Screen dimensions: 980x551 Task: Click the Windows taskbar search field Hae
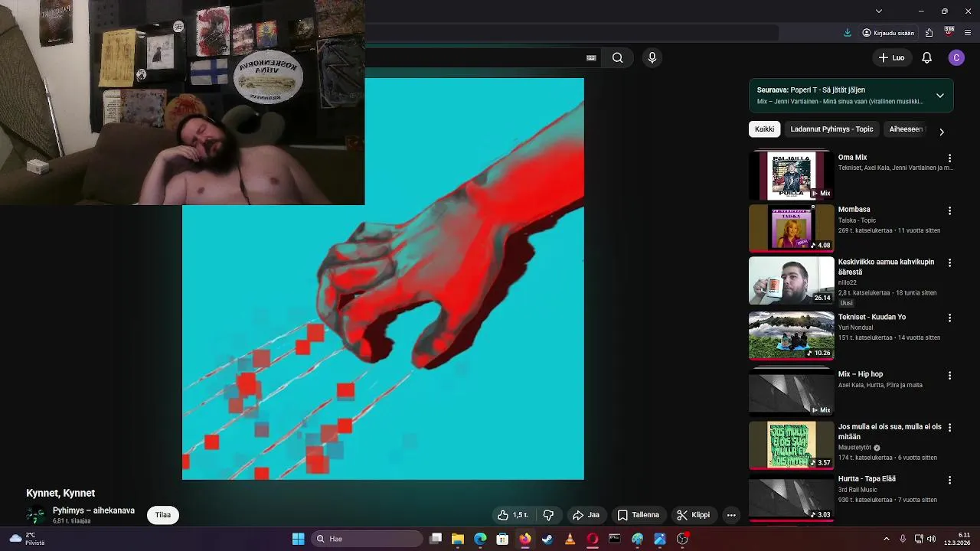pyautogui.click(x=367, y=539)
